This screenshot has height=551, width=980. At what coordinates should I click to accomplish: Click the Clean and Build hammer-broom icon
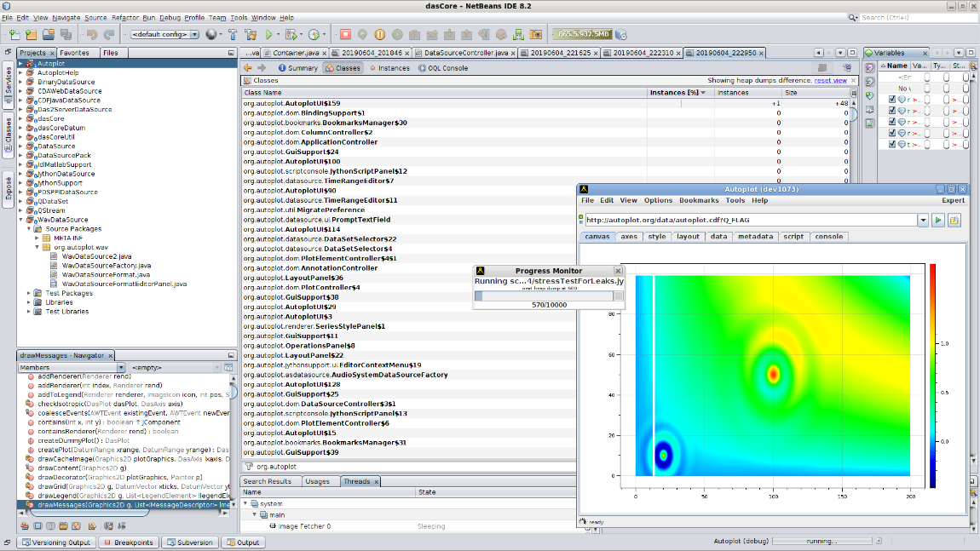(x=251, y=35)
